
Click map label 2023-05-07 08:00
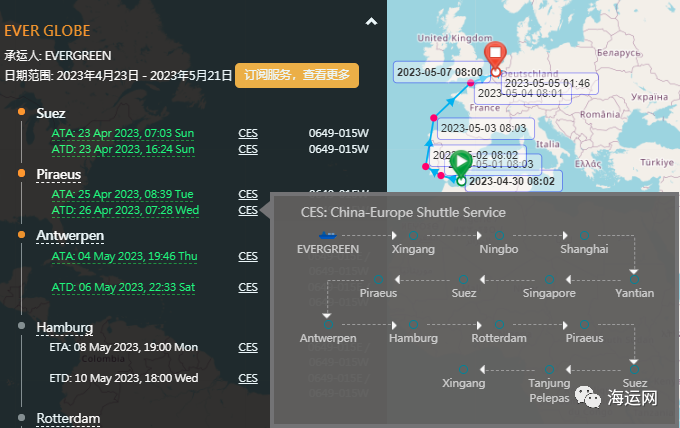coord(440,72)
